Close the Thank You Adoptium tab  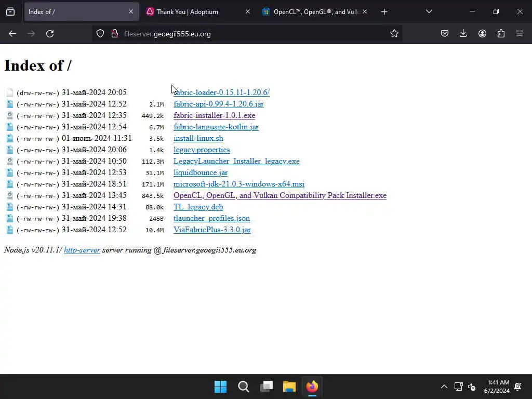[248, 12]
